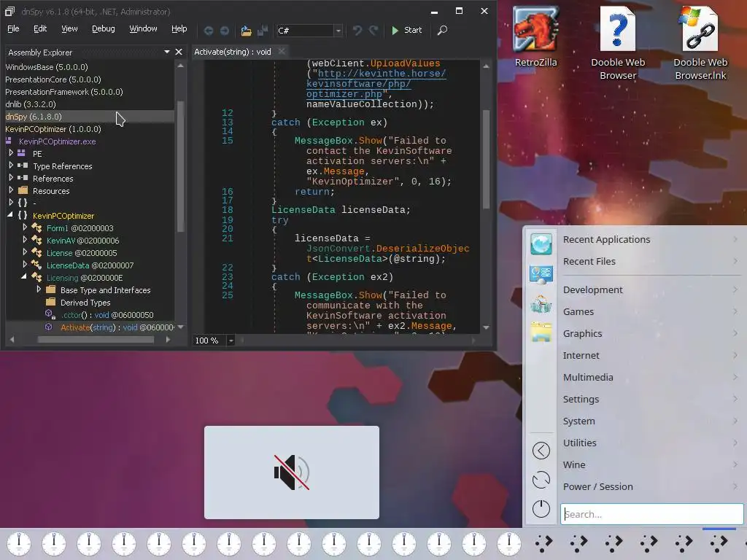Click the launcher Search input field
The height and width of the screenshot is (560, 747).
[651, 514]
